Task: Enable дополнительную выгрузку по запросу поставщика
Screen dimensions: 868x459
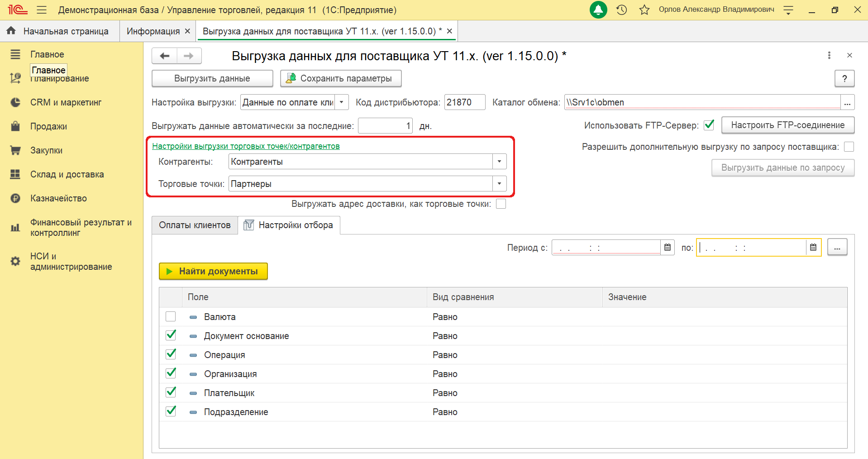Action: pyautogui.click(x=849, y=147)
